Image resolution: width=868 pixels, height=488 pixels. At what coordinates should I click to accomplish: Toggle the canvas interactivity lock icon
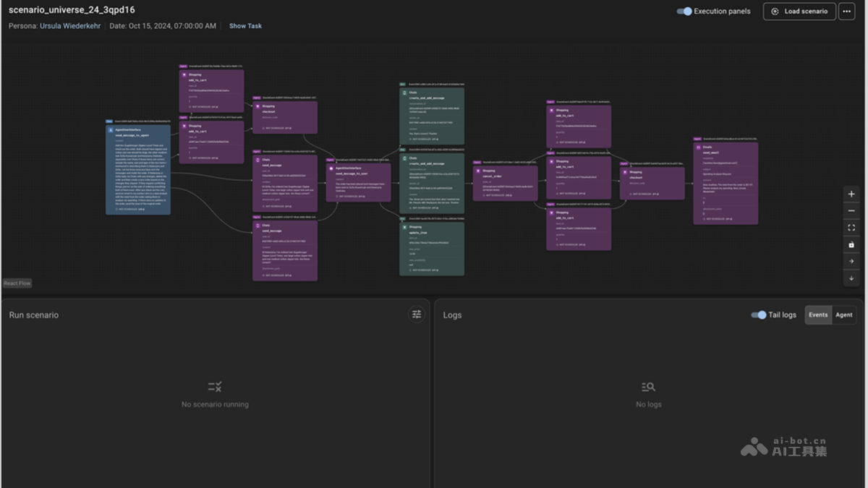pos(851,244)
